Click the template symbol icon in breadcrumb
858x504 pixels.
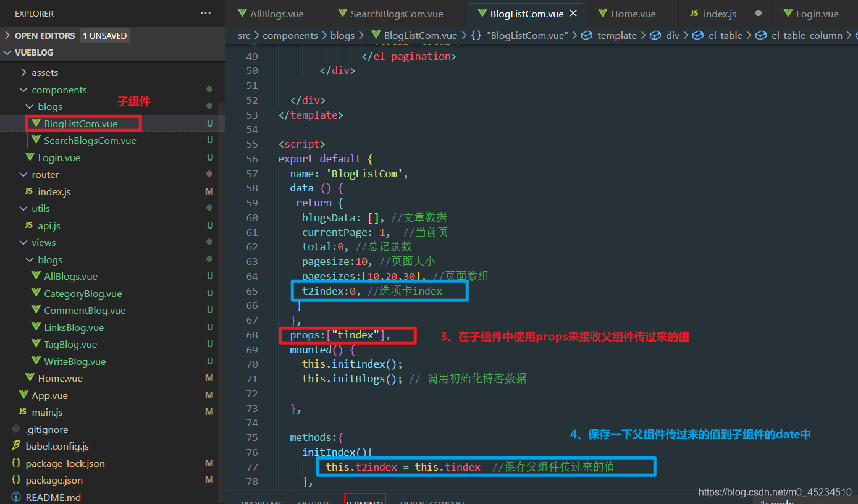[587, 35]
